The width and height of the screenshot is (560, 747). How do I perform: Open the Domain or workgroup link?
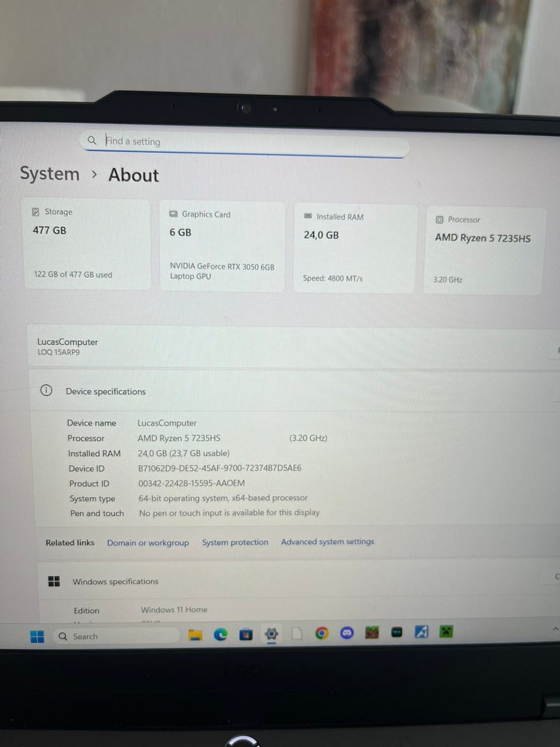pos(148,542)
